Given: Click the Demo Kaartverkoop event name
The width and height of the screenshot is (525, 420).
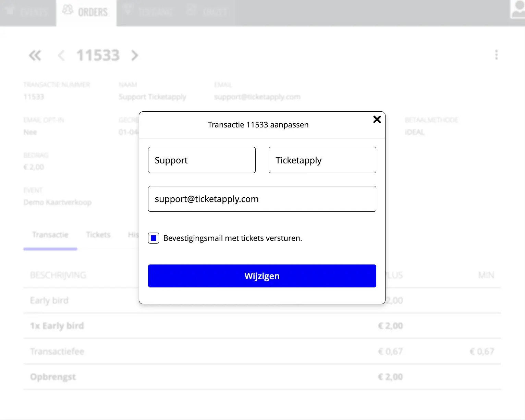Looking at the screenshot, I should pyautogui.click(x=58, y=202).
